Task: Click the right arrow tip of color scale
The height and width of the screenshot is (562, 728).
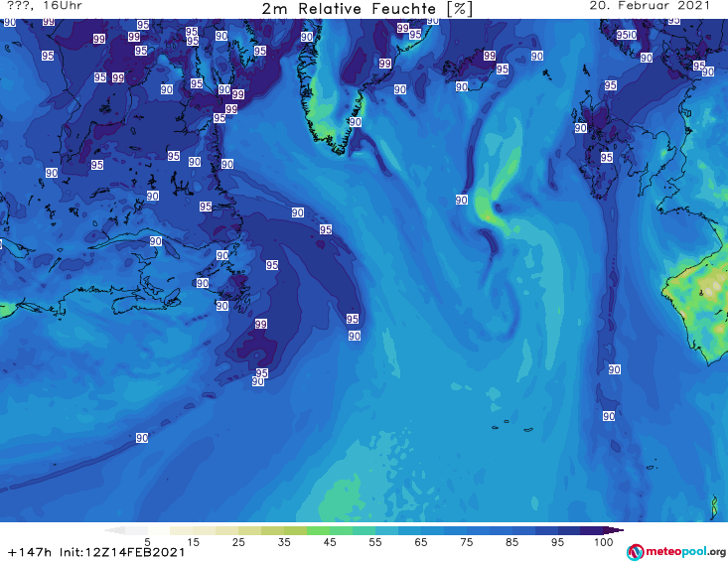Action: pos(614,530)
